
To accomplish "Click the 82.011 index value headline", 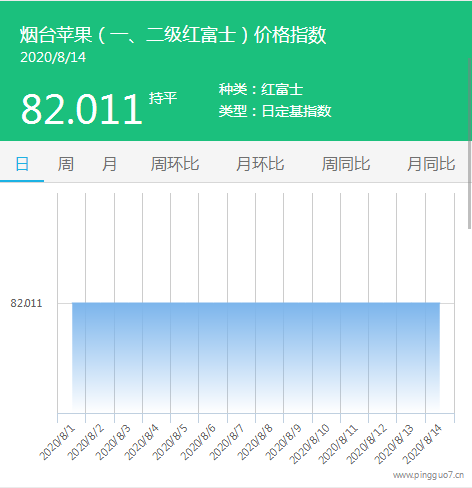I will [x=82, y=109].
